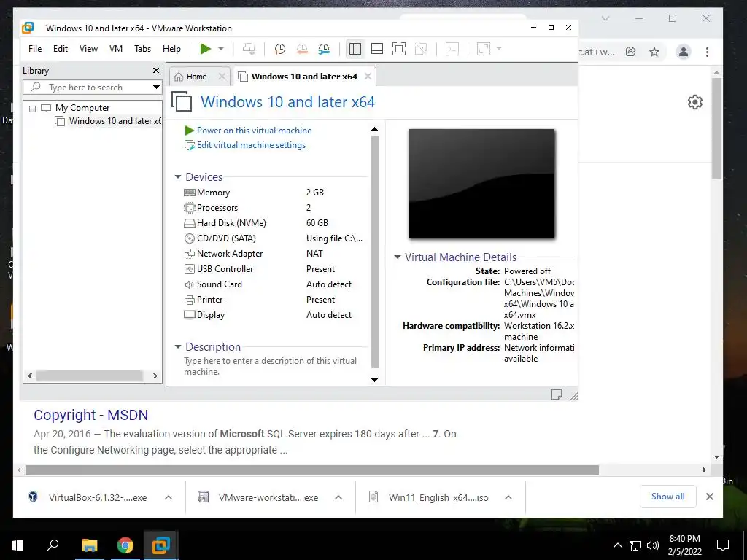Collapse the Virtual Machine Details section

pyautogui.click(x=398, y=257)
